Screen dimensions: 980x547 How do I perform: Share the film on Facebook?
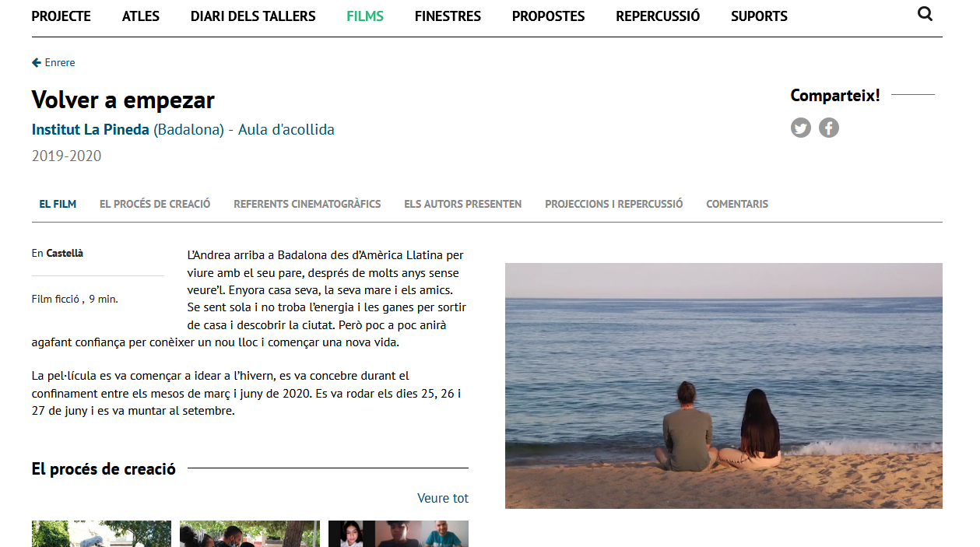tap(829, 128)
